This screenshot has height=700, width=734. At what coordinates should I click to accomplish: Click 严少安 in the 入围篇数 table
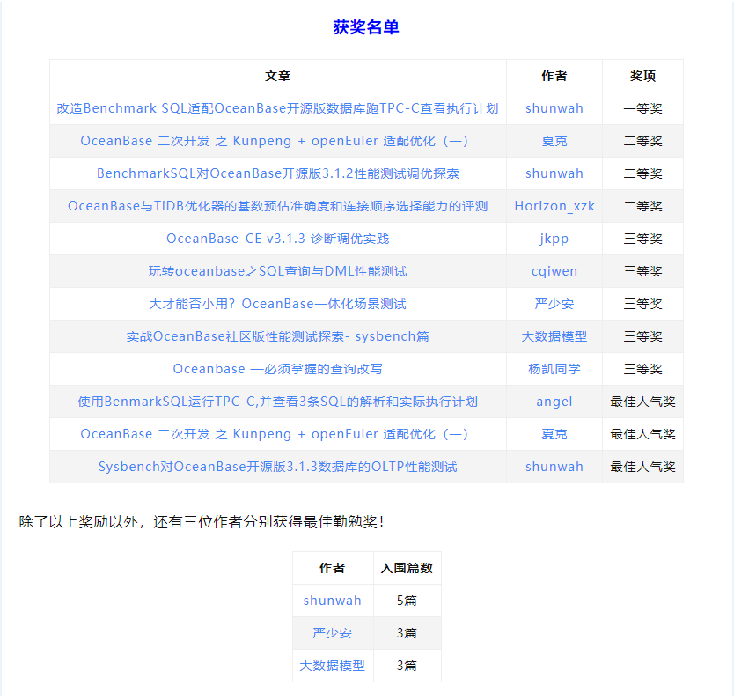333,633
